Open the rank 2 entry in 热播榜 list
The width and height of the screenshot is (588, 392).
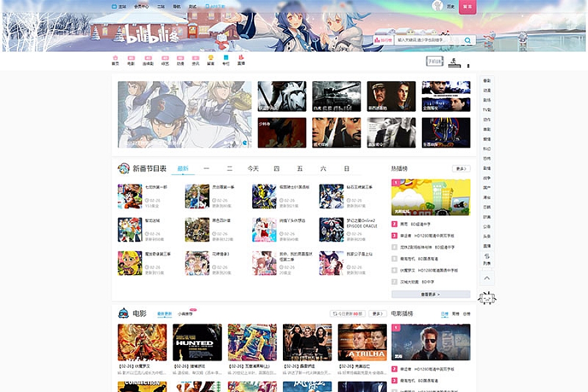tap(431, 224)
